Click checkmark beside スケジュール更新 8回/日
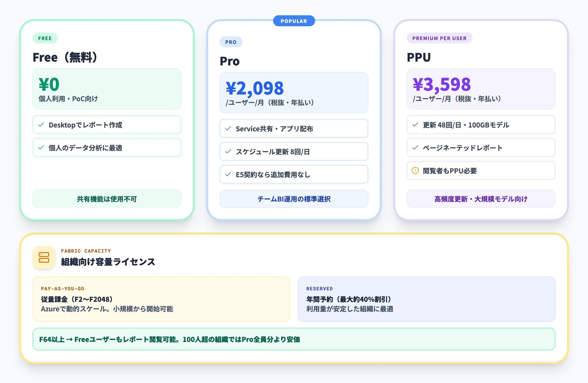This screenshot has height=383, width=588. [228, 151]
